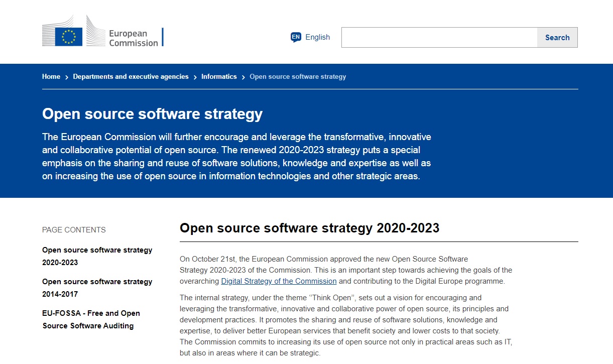
Task: Jump to Open source software strategy 2014-2017 section
Action: coord(97,288)
